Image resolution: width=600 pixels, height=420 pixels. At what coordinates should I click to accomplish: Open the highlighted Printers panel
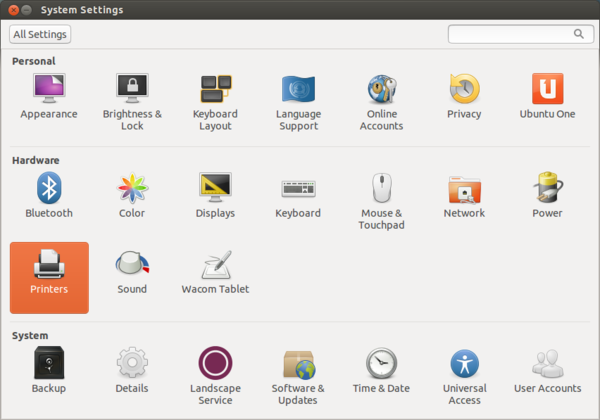[x=49, y=278]
